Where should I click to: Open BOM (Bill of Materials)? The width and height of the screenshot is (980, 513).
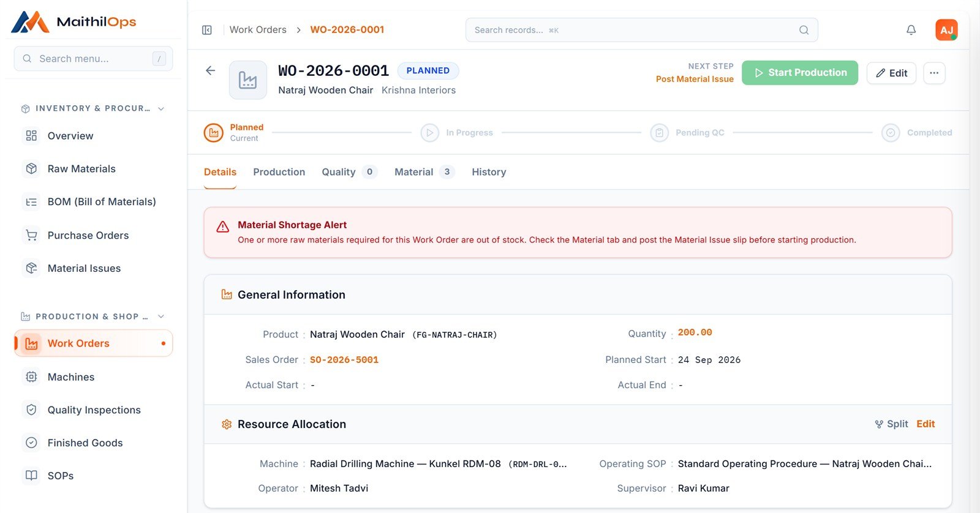[x=93, y=202]
